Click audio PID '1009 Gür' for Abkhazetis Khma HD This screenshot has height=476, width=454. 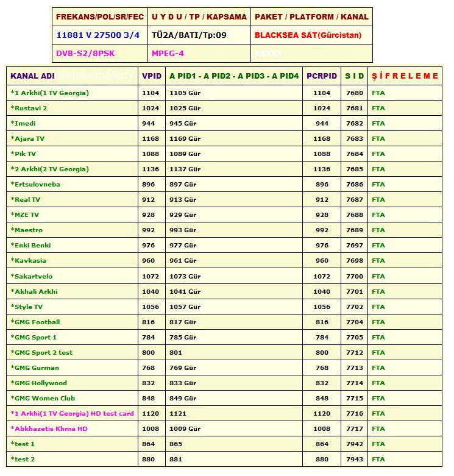point(185,428)
